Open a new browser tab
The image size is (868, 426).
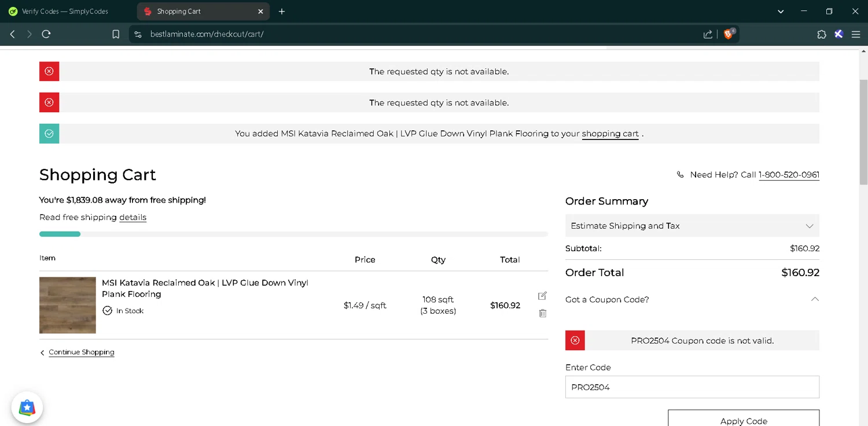282,12
